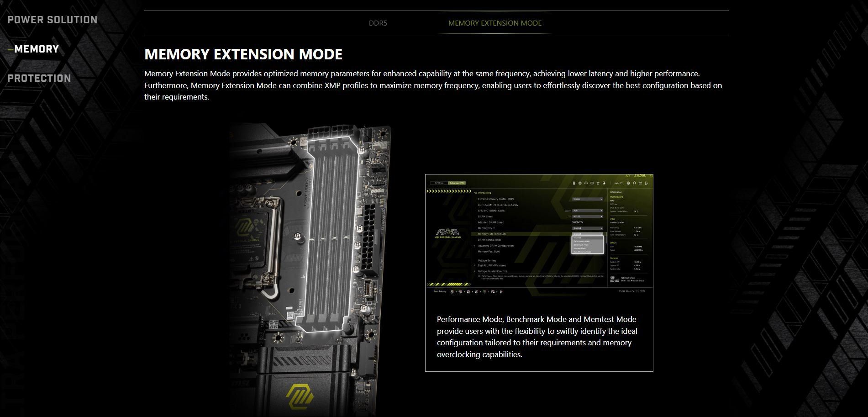This screenshot has width=868, height=417.
Task: Click the fan gauge icon in BIOS toolbar
Action: [x=586, y=183]
